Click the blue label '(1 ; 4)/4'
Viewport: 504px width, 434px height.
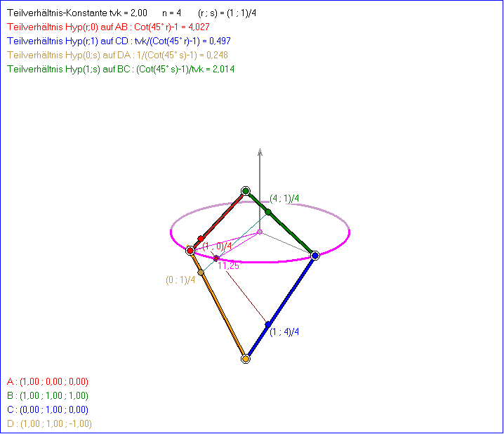(284, 331)
